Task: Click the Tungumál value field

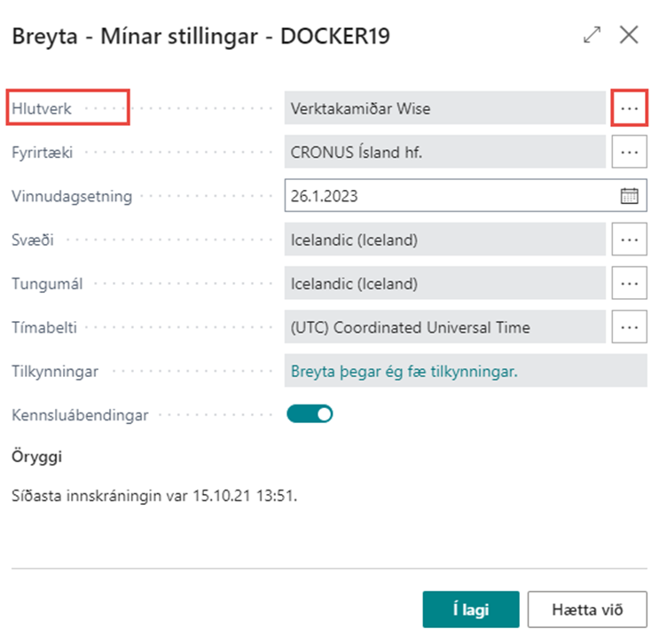Action: pyautogui.click(x=444, y=284)
